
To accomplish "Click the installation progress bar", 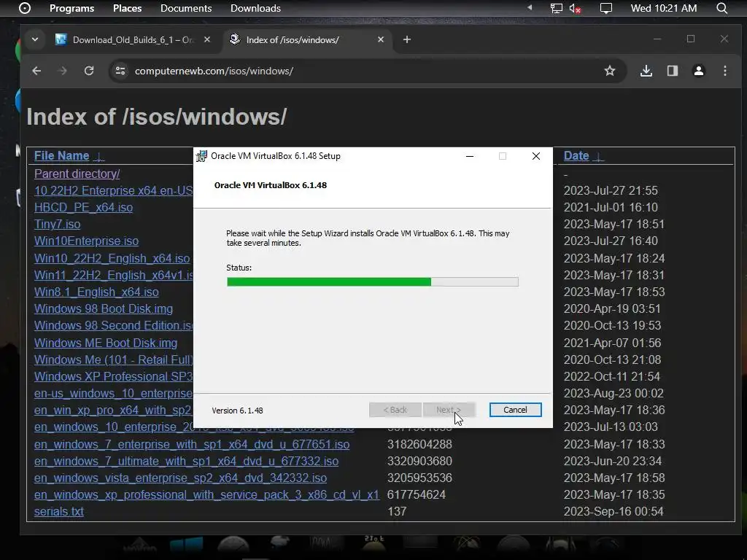I will tap(373, 282).
